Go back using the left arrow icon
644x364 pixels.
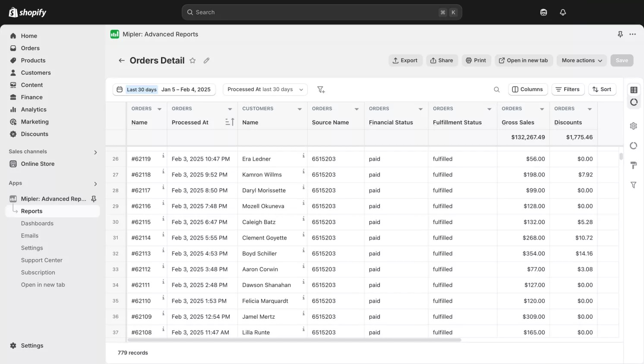click(122, 60)
